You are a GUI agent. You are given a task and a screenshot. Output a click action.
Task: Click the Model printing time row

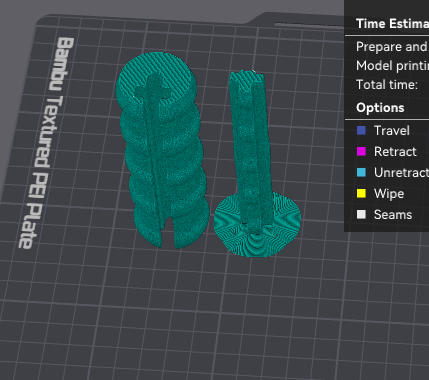(392, 66)
